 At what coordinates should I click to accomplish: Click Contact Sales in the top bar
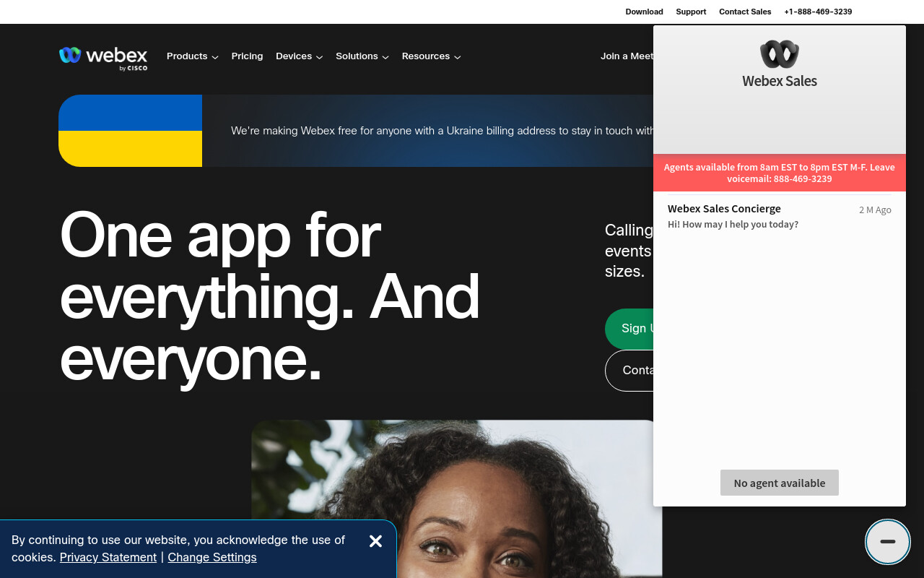745,12
